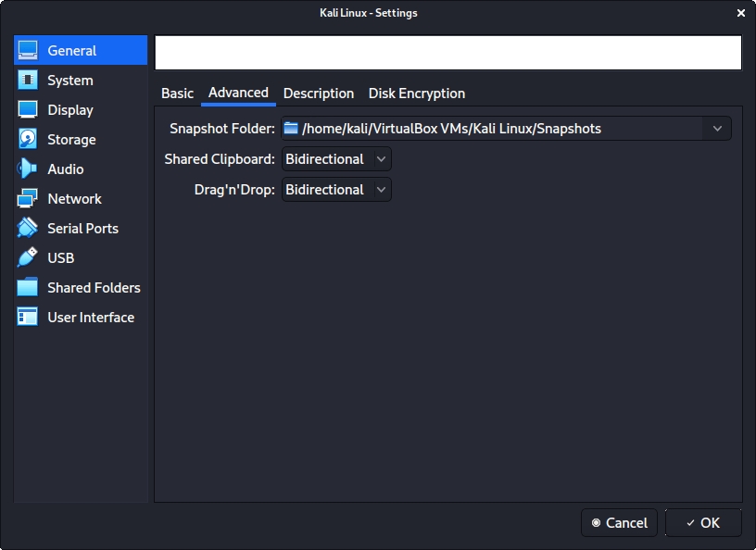
Task: Open the Drag'n'Drop mode dropdown
Action: [336, 190]
